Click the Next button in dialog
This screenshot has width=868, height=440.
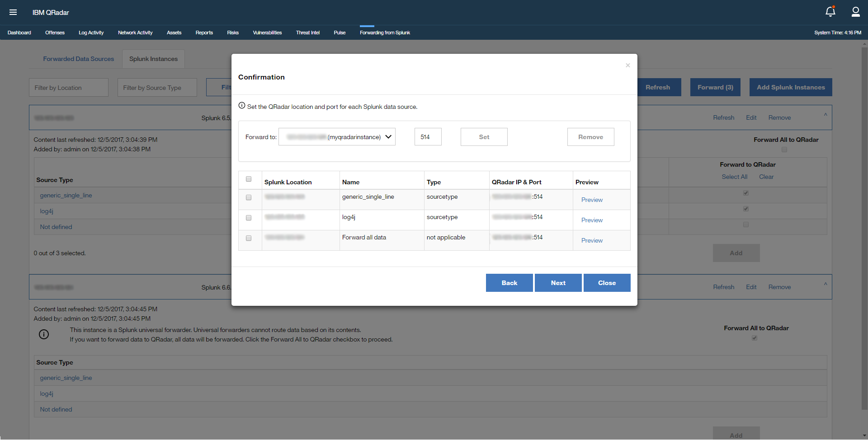tap(558, 283)
